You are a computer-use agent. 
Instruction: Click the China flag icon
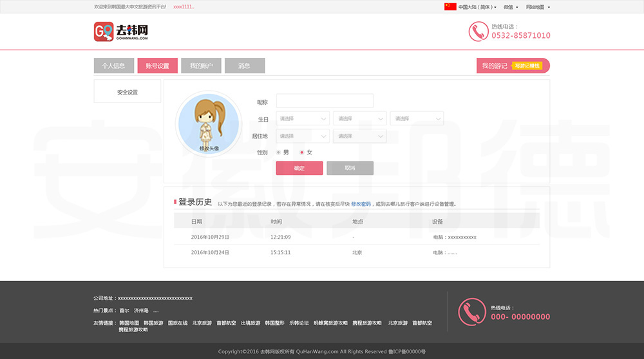click(450, 7)
